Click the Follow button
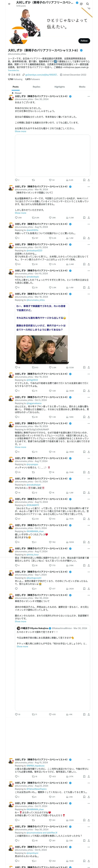The image size is (98, 868). pyautogui.click(x=84, y=41)
